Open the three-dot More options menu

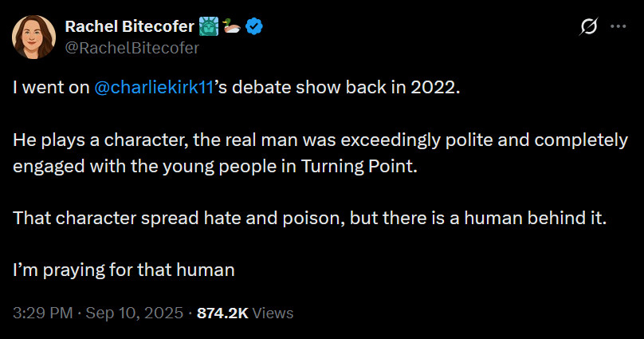coord(618,26)
